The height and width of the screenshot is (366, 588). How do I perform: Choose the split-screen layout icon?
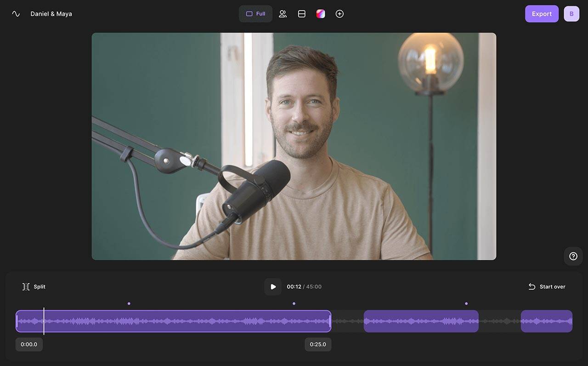point(302,14)
